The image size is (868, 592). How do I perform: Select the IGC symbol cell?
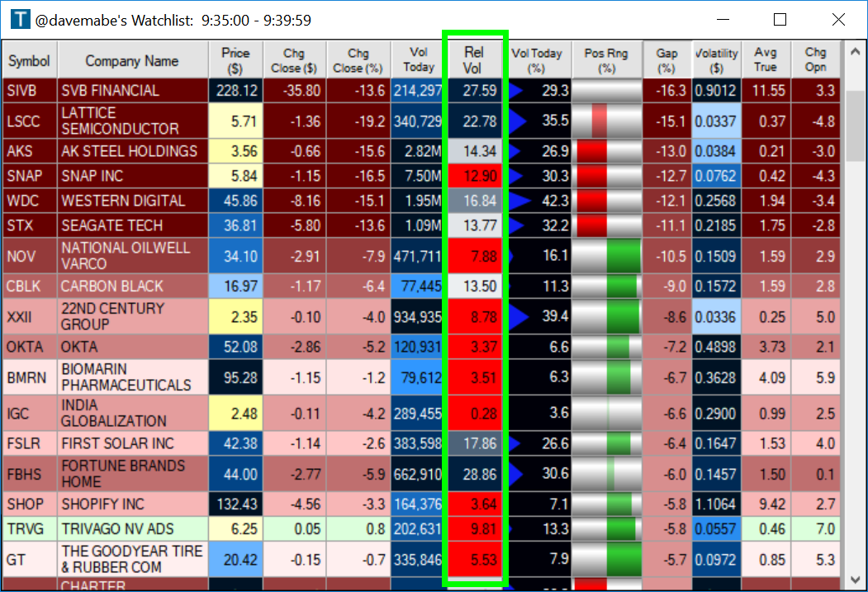[30, 414]
